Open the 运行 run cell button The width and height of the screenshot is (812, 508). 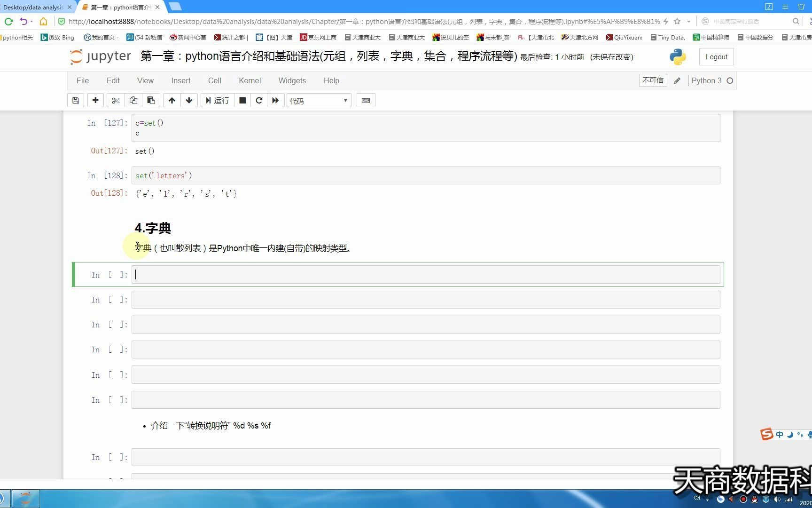pyautogui.click(x=217, y=100)
